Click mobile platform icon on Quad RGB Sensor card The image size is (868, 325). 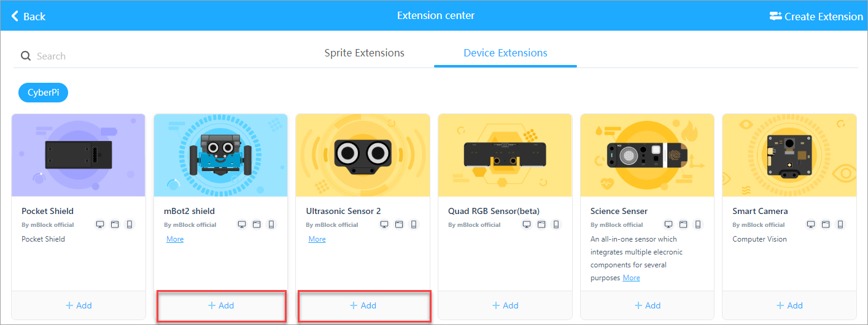[556, 224]
